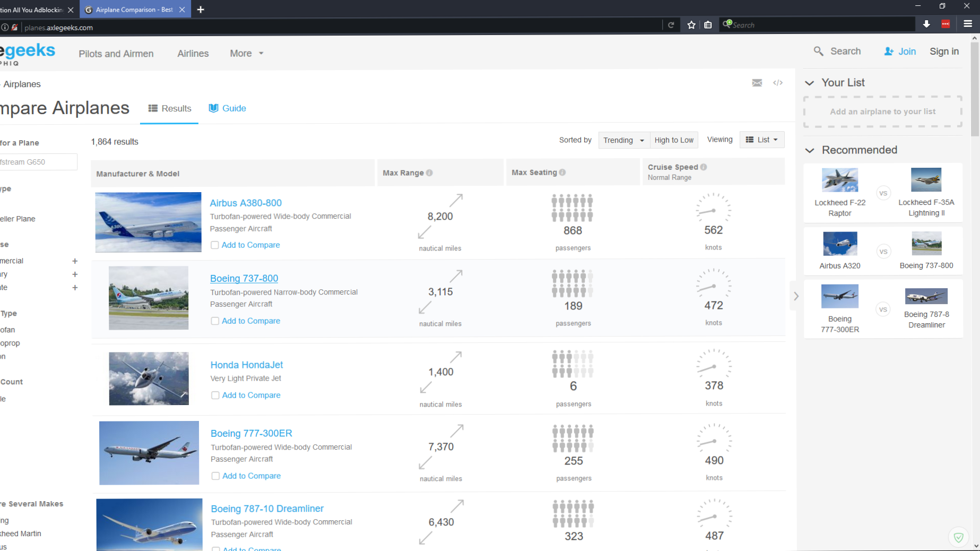This screenshot has height=551, width=980.
Task: Click the plane search field with Gulfstream G650
Action: point(38,162)
